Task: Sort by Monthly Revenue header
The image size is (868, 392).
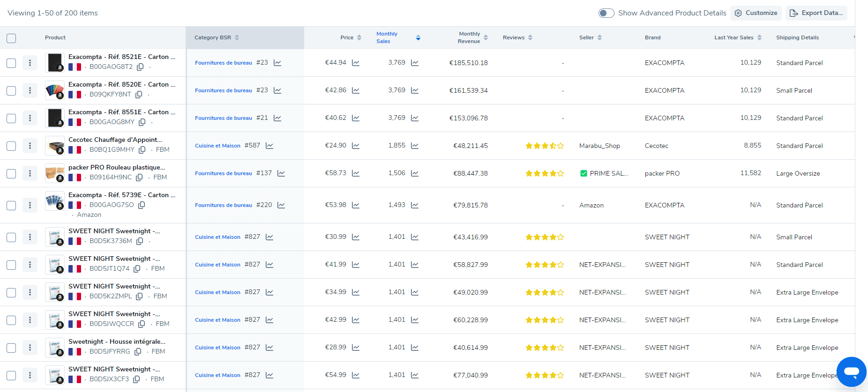Action: (x=486, y=37)
